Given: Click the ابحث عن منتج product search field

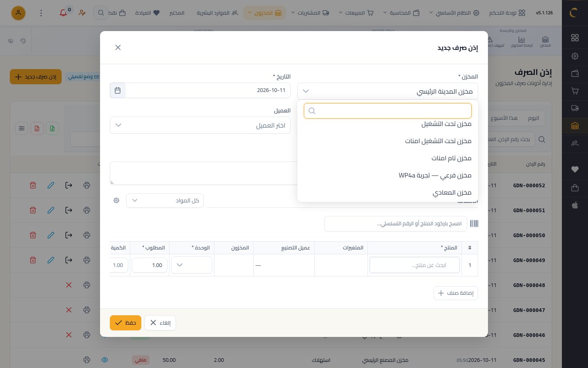Looking at the screenshot, I should [414, 265].
